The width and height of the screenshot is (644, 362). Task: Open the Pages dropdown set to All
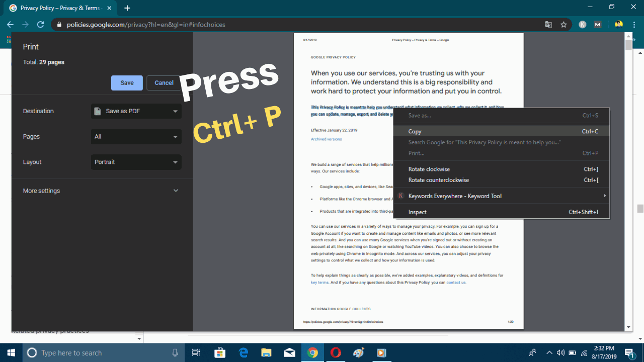click(136, 136)
